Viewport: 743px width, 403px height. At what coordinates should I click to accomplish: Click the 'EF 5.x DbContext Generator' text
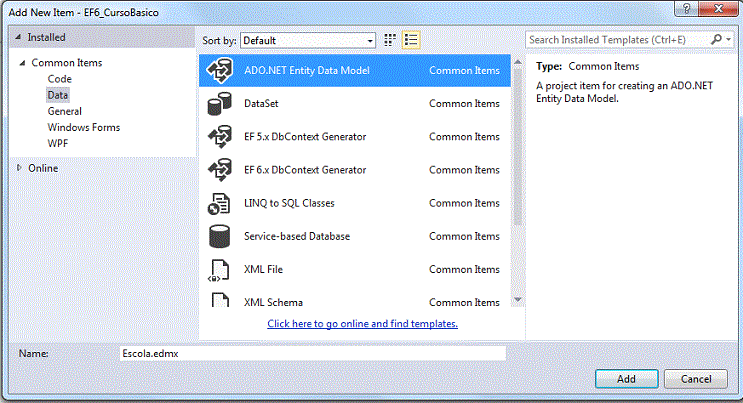pos(305,137)
